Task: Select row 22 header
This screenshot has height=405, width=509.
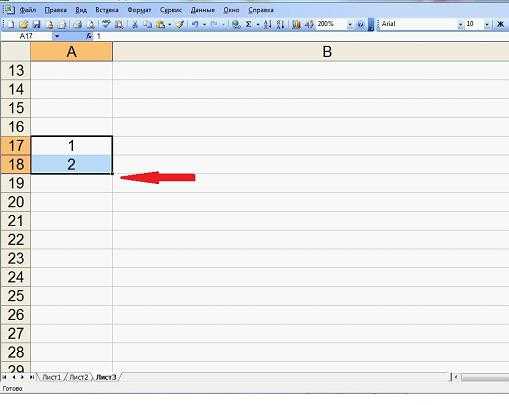Action: [16, 240]
